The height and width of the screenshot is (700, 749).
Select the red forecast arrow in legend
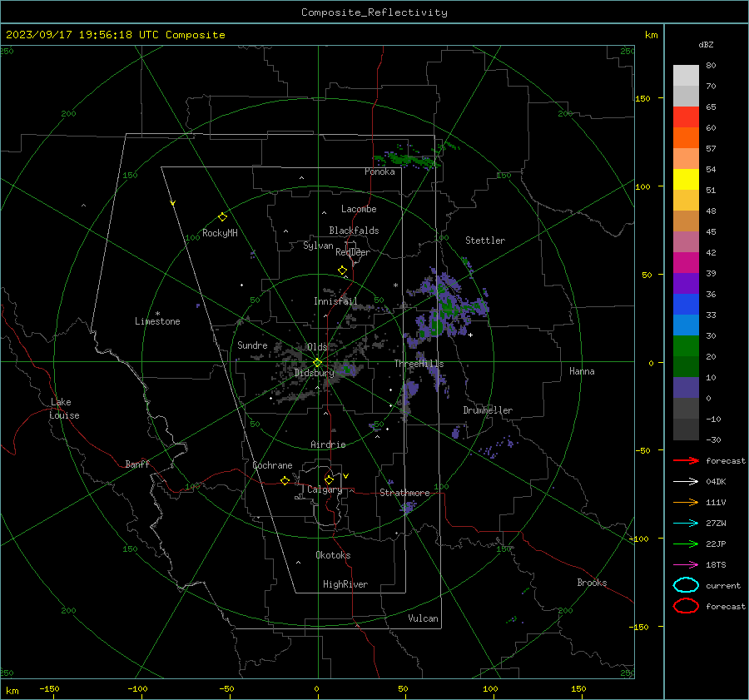point(686,460)
